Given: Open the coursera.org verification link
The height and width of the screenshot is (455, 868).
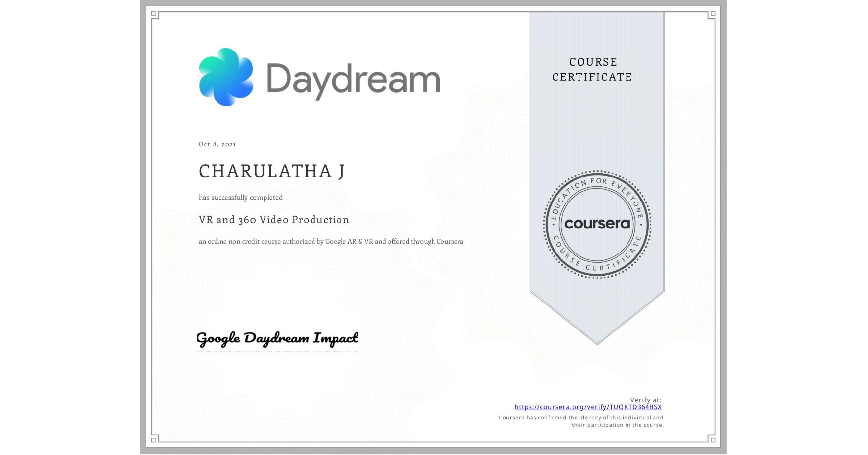Looking at the screenshot, I should tap(587, 407).
